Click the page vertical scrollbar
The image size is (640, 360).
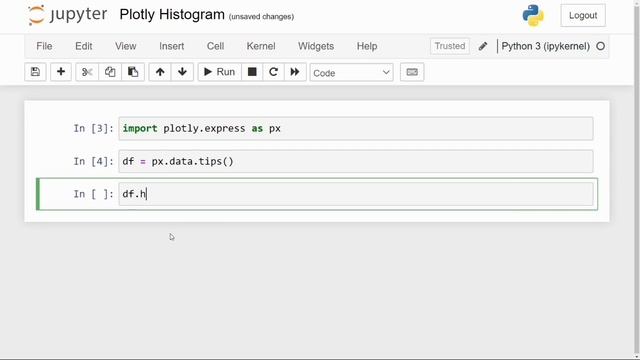pos(637,180)
